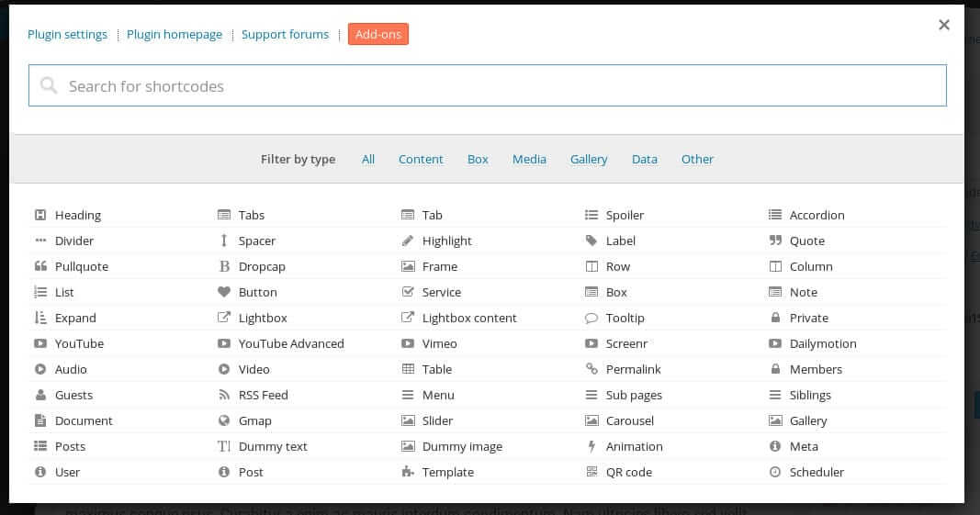Filter shortcodes by Media type

[529, 160]
